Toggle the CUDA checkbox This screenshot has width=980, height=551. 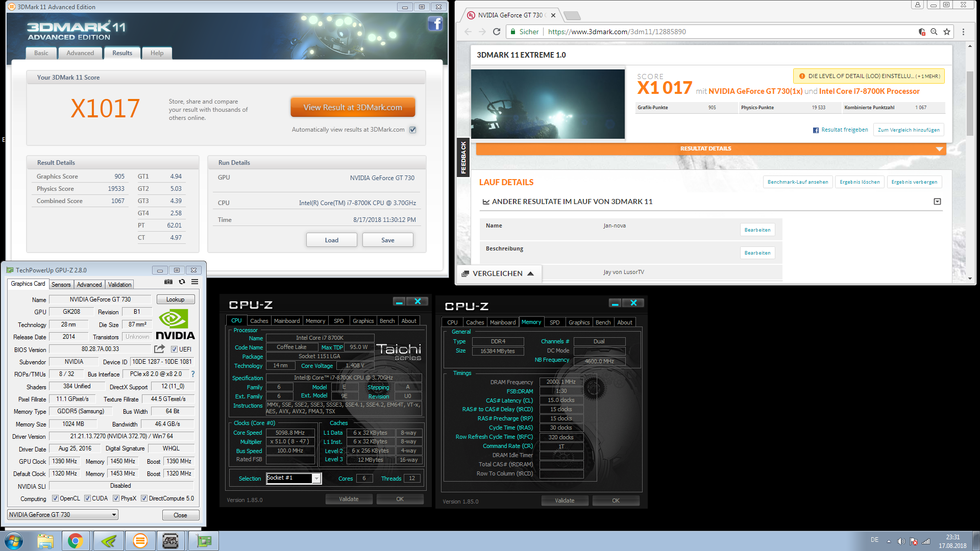pyautogui.click(x=87, y=498)
